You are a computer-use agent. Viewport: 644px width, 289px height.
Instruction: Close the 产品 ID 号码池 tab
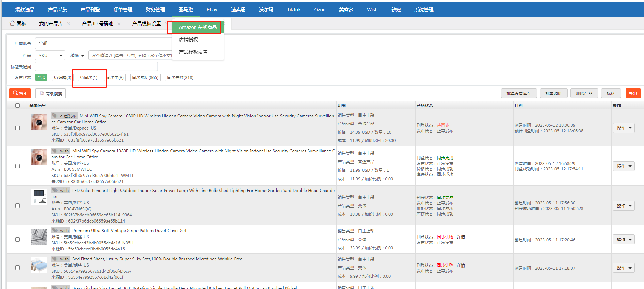(x=119, y=24)
